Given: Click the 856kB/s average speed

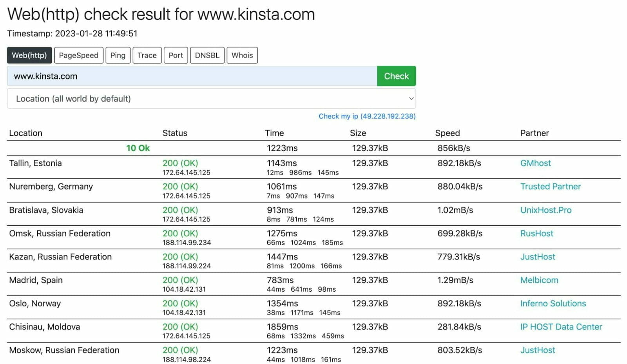Looking at the screenshot, I should (x=454, y=148).
